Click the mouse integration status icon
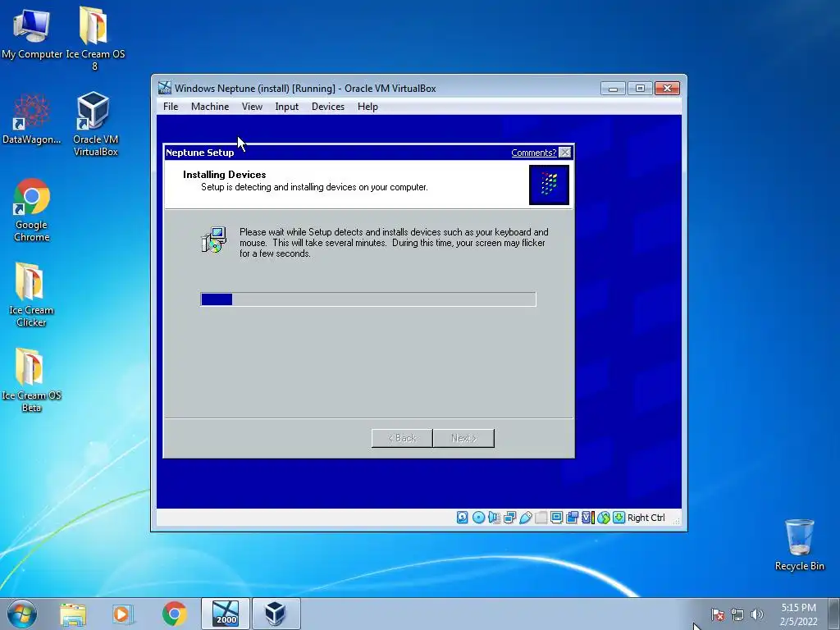This screenshot has height=630, width=840. point(603,517)
